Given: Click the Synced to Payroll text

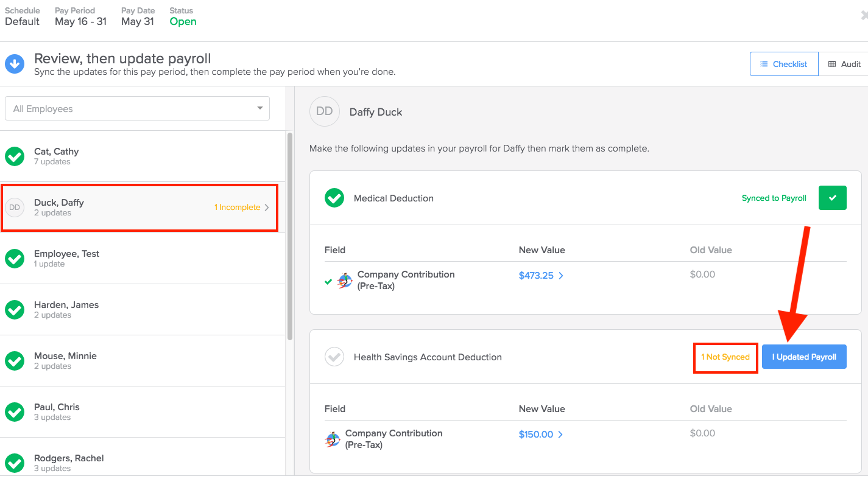Looking at the screenshot, I should point(774,198).
